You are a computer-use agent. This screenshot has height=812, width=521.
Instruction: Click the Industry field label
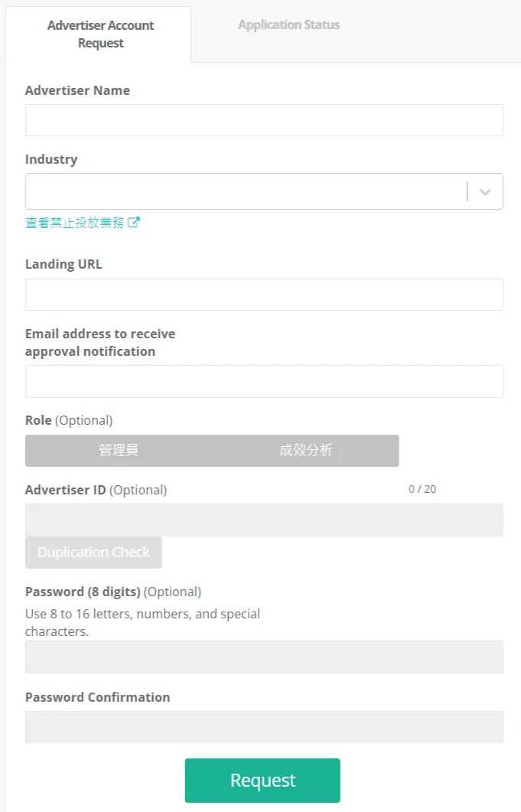[x=51, y=159]
